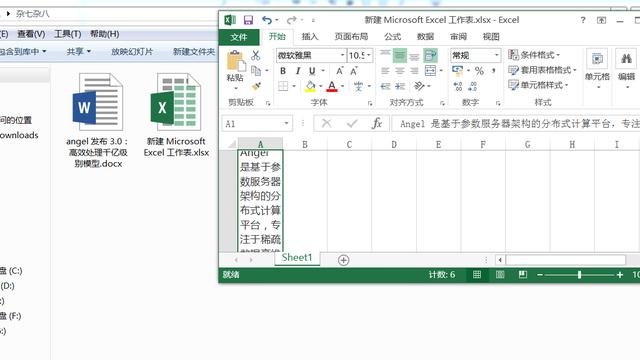Select the Sheet1 tab
640x360 pixels.
point(297,258)
